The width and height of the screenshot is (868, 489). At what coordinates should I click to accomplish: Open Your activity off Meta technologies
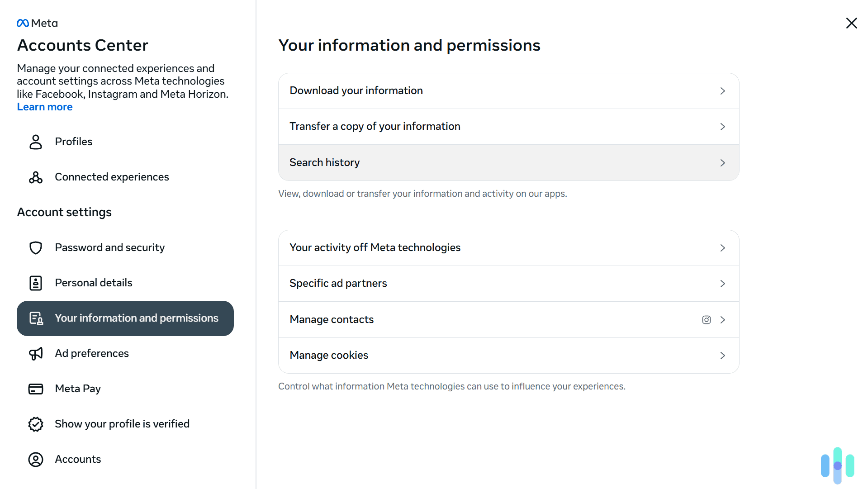[508, 247]
